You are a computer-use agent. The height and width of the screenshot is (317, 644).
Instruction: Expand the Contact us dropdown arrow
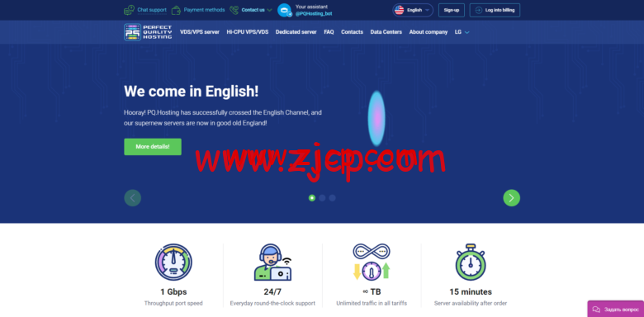[x=269, y=10]
